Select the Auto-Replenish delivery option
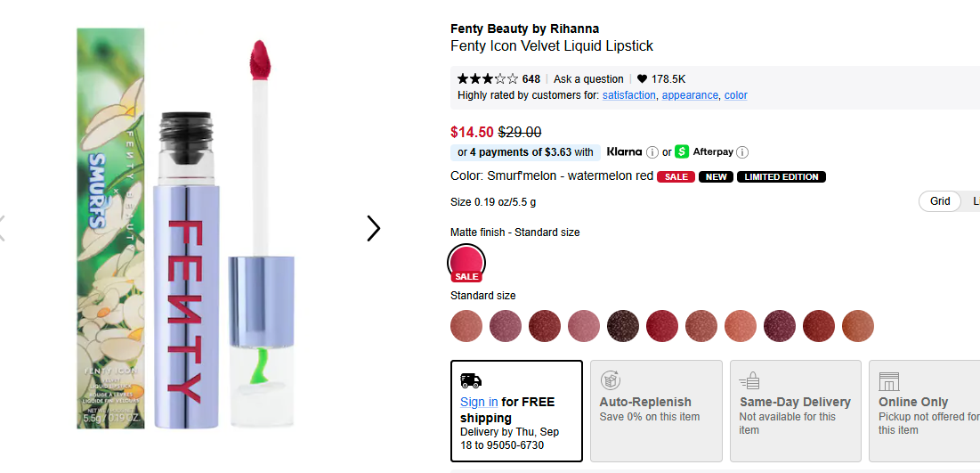980x473 pixels. 657,410
